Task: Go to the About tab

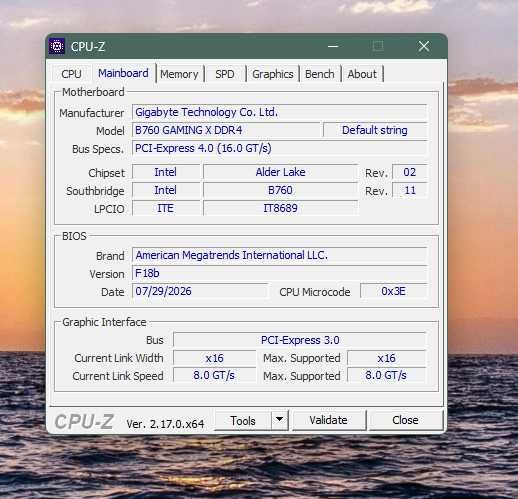Action: point(362,74)
